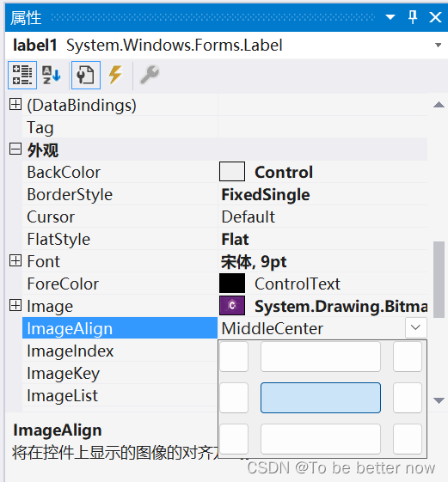Click the purple Image thumbnail preview

click(x=232, y=306)
